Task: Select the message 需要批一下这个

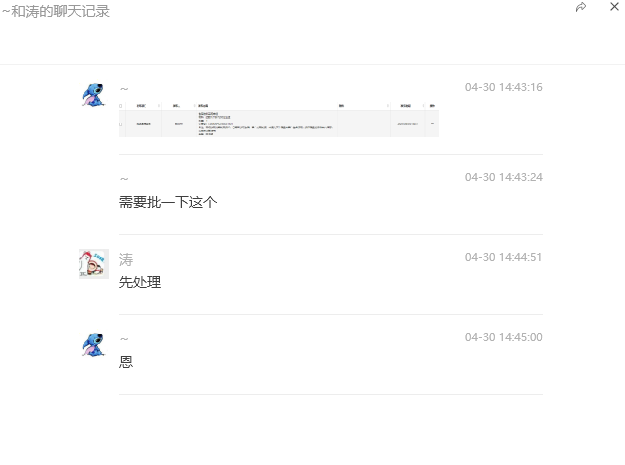Action: [x=168, y=202]
